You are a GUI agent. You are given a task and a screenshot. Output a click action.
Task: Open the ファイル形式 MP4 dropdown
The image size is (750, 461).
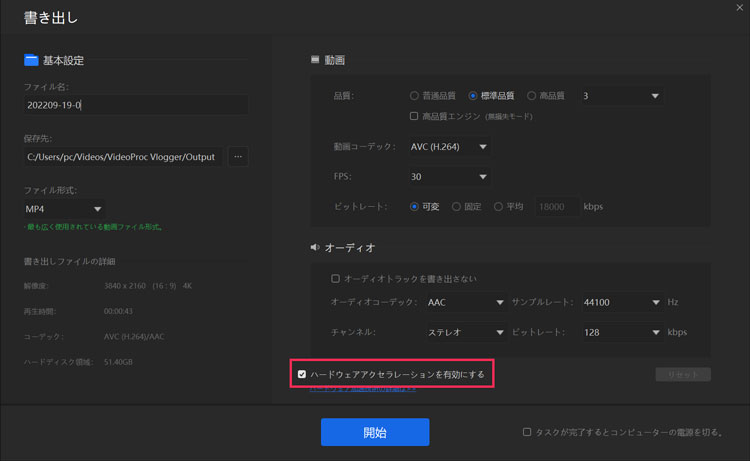65,209
